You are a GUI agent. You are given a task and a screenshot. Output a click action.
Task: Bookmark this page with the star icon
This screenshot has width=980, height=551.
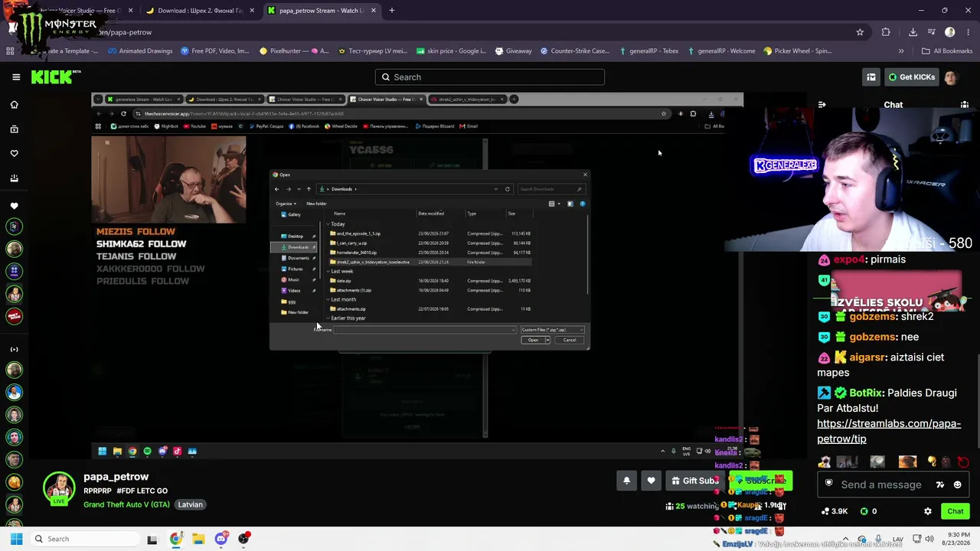click(x=860, y=32)
